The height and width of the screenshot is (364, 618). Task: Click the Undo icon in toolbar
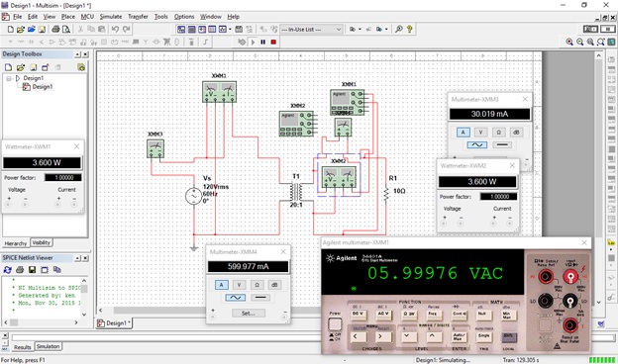coord(115,29)
